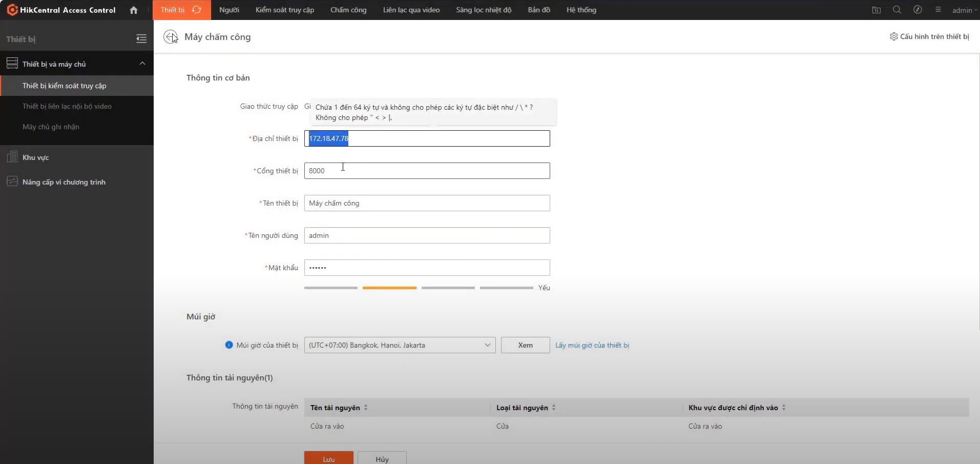This screenshot has height=464, width=980.
Task: Go back using the circled arrow icon
Action: [170, 37]
